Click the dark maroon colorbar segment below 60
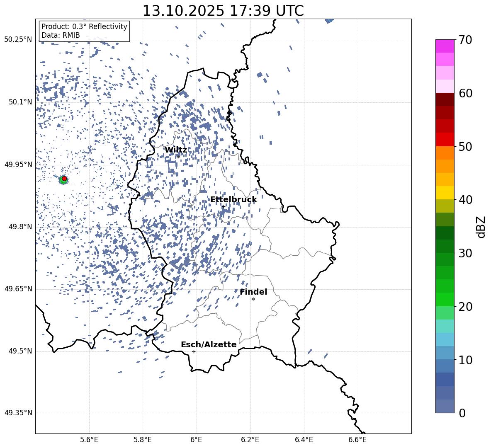Image resolution: width=491 pixels, height=448 pixels. point(445,99)
